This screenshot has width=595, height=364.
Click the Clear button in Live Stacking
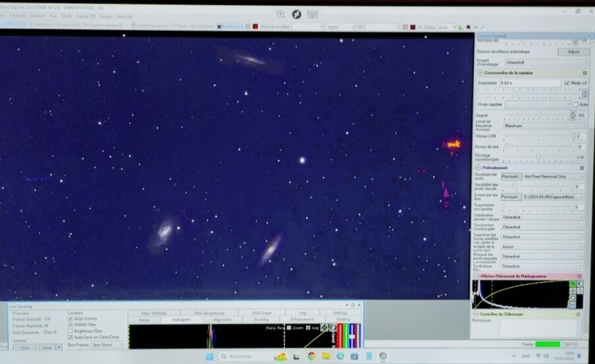coord(24,348)
